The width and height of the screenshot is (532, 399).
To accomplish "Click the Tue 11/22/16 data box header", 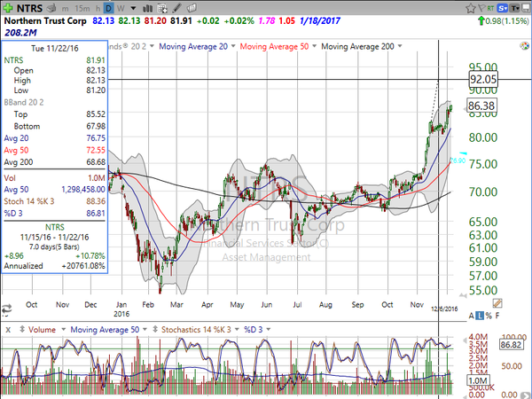I will pos(55,49).
